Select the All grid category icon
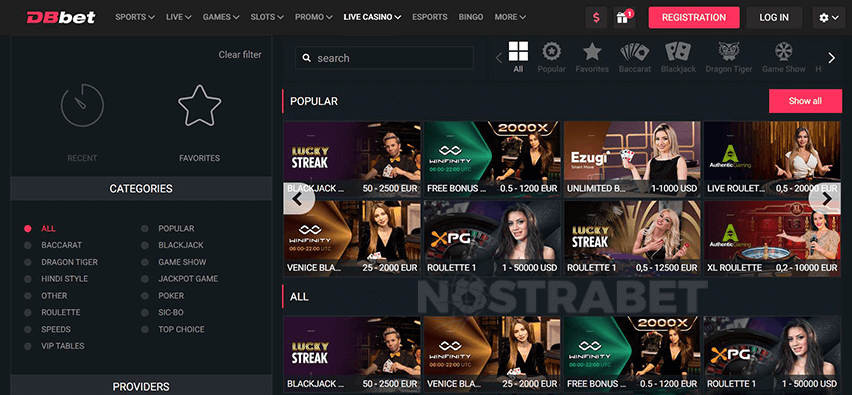 point(518,57)
